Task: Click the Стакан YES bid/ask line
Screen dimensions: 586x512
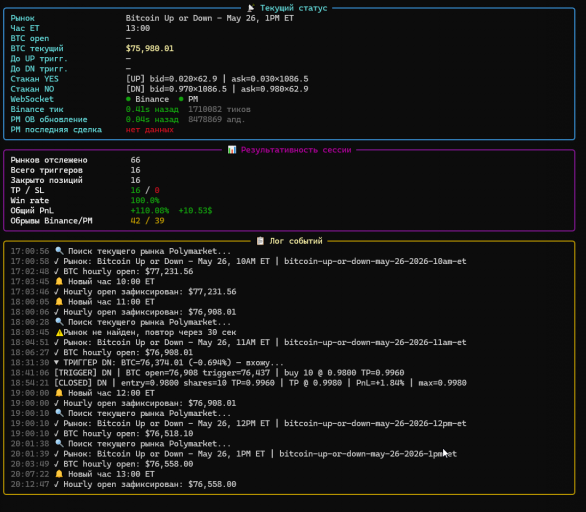Action: (217, 79)
